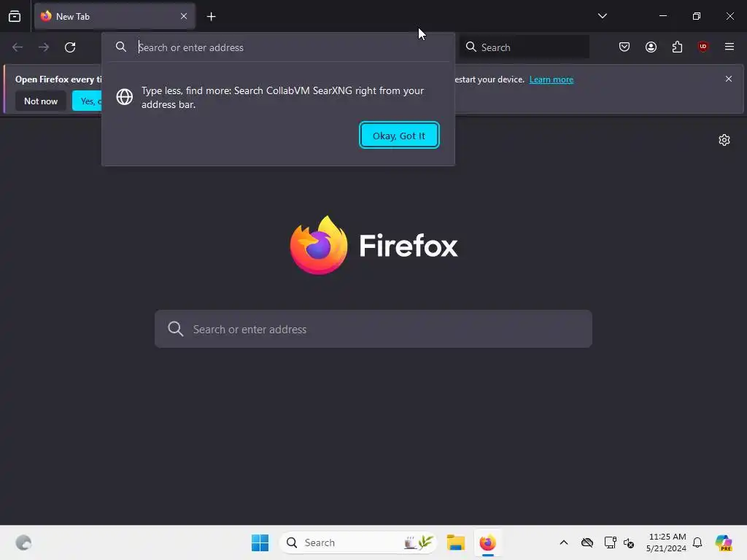Open uBlock Origin extension icon
This screenshot has width=747, height=560.
(x=703, y=46)
